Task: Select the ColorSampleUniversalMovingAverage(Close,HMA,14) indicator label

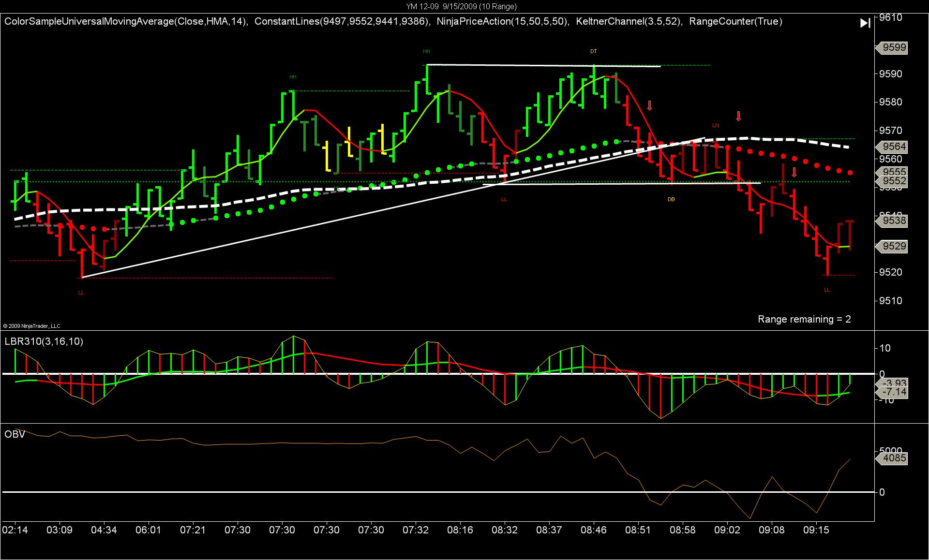Action: [127, 21]
